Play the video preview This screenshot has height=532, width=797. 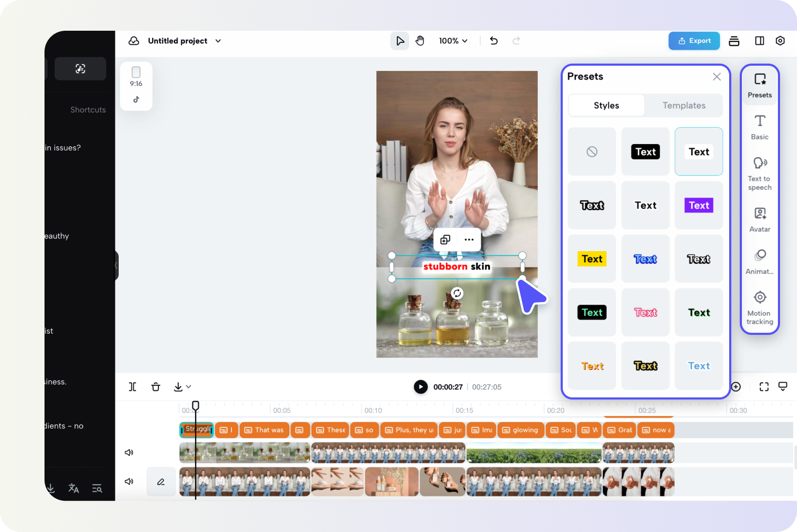[x=421, y=387]
